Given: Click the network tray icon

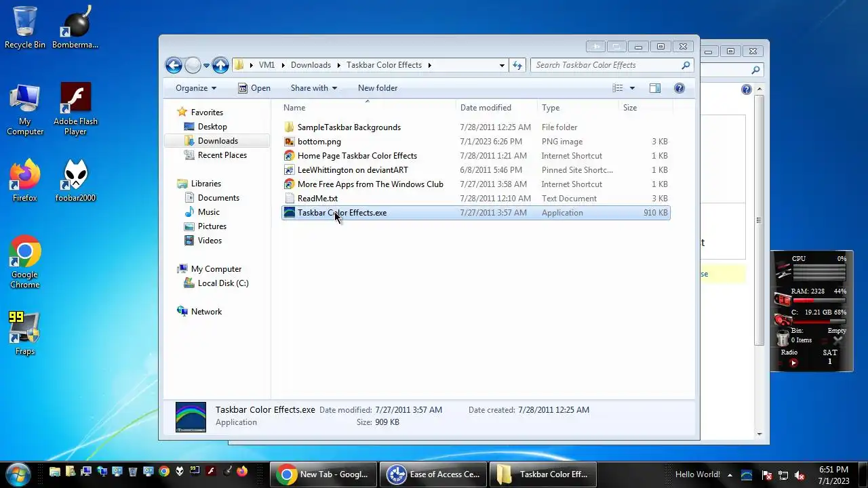Looking at the screenshot, I should pyautogui.click(x=783, y=475).
